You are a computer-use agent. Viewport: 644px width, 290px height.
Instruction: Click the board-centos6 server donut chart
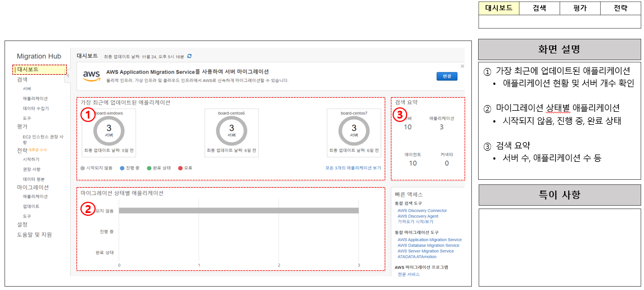point(231,131)
